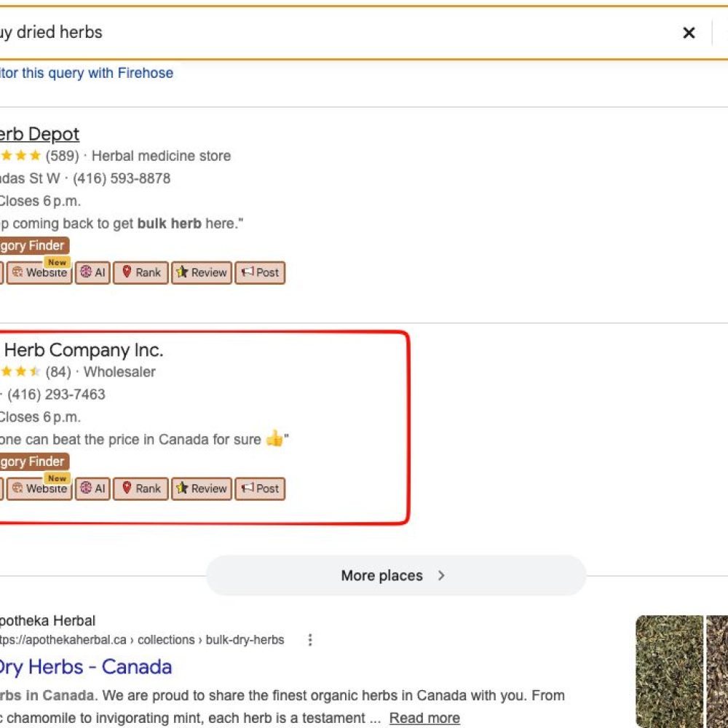Click Herb Depot star rating
This screenshot has width=728, height=728.
(x=20, y=156)
